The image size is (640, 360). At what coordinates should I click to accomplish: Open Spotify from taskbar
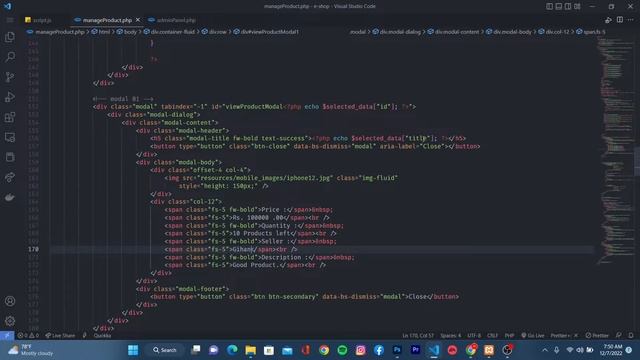coord(342,350)
